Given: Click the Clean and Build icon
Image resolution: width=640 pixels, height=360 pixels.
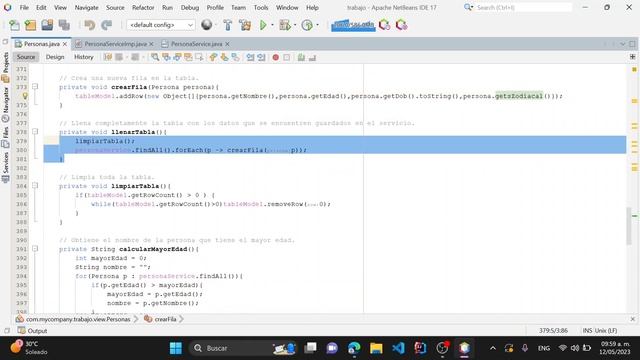Looking at the screenshot, I should click(x=245, y=25).
